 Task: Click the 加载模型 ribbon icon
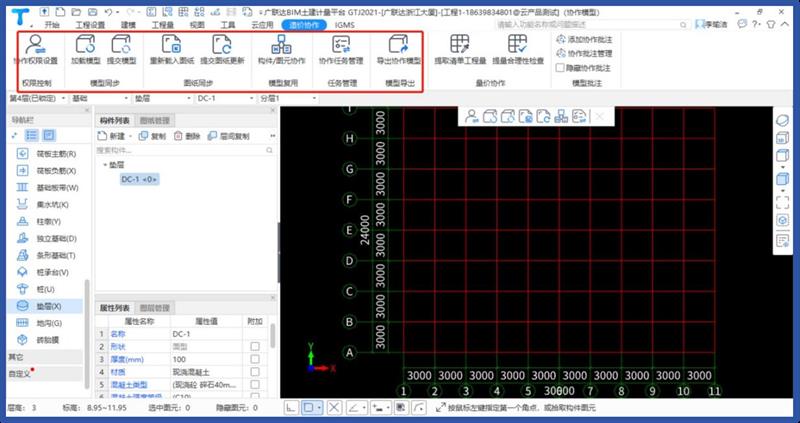point(85,49)
